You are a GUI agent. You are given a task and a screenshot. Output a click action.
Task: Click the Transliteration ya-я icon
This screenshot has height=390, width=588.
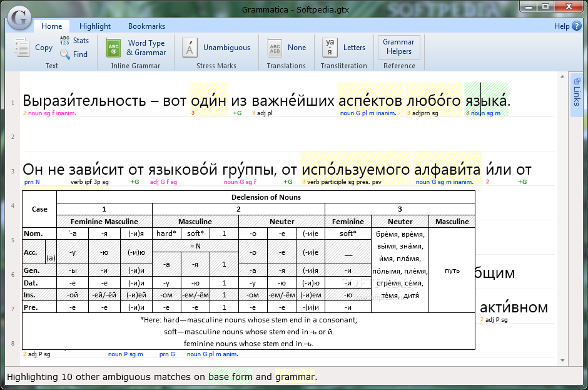[330, 48]
